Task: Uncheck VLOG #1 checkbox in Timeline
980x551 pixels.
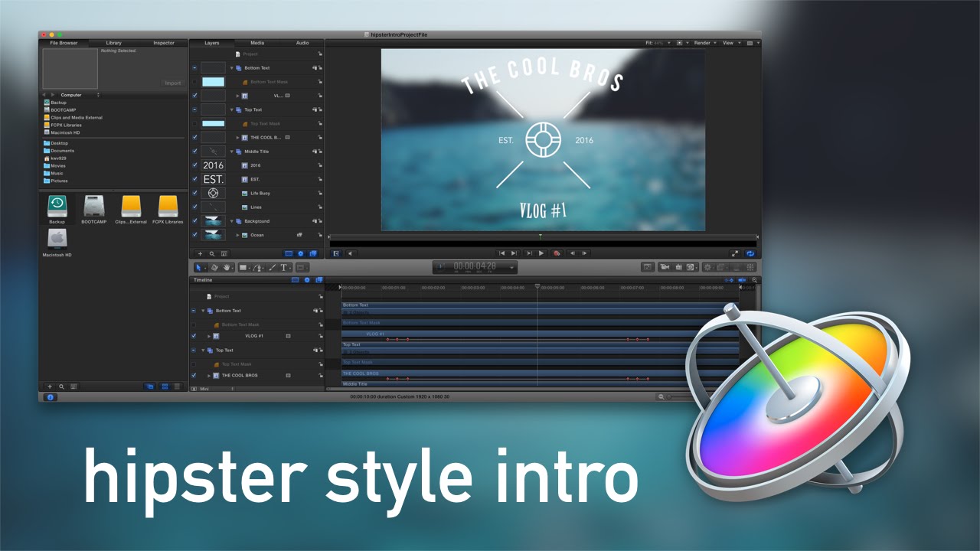Action: point(194,336)
